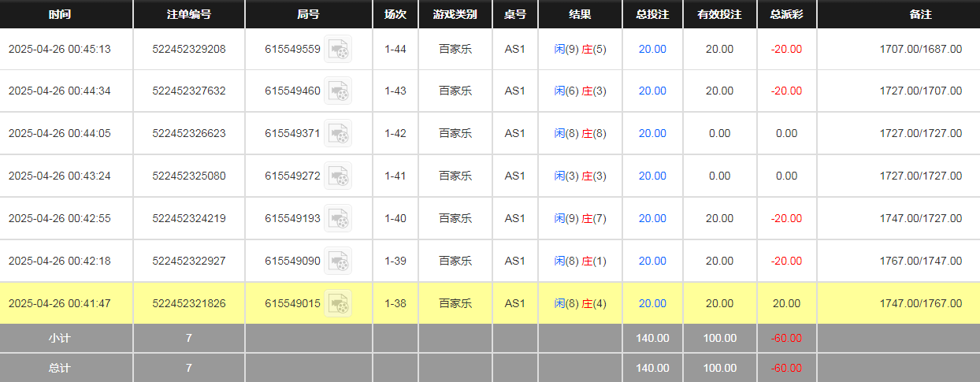The height and width of the screenshot is (382, 980).
Task: Select the 总投注 column header
Action: 652,14
